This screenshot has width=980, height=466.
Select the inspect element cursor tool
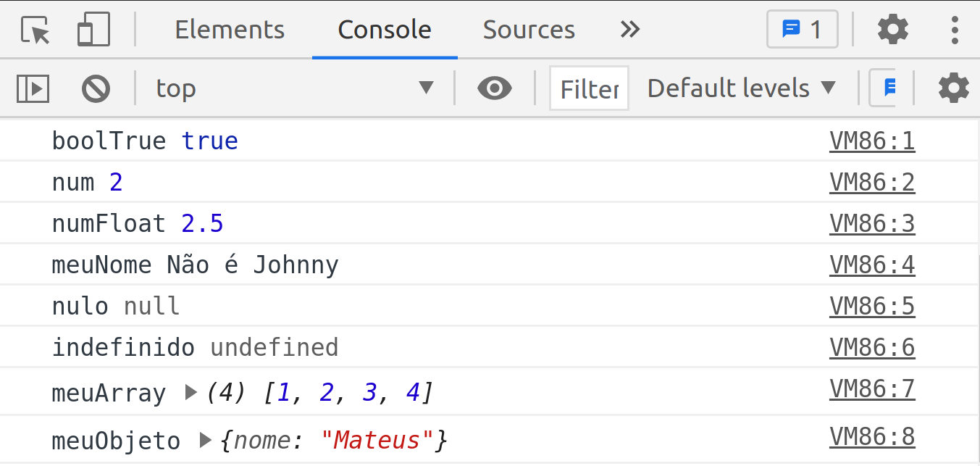[33, 29]
